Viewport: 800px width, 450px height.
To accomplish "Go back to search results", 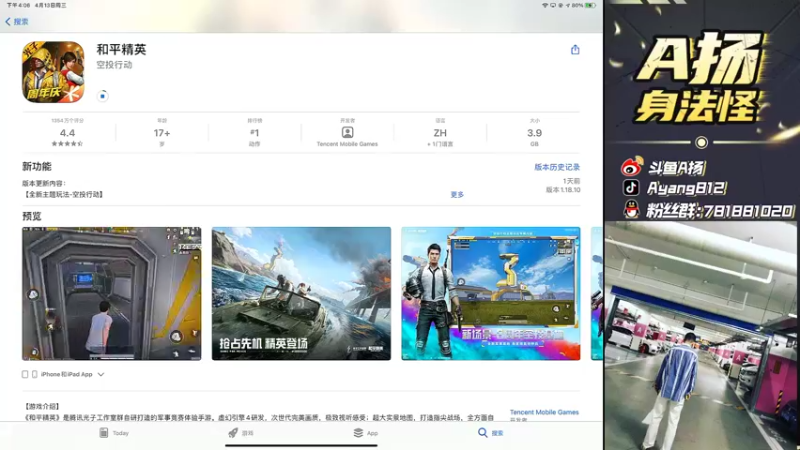I will 16,21.
